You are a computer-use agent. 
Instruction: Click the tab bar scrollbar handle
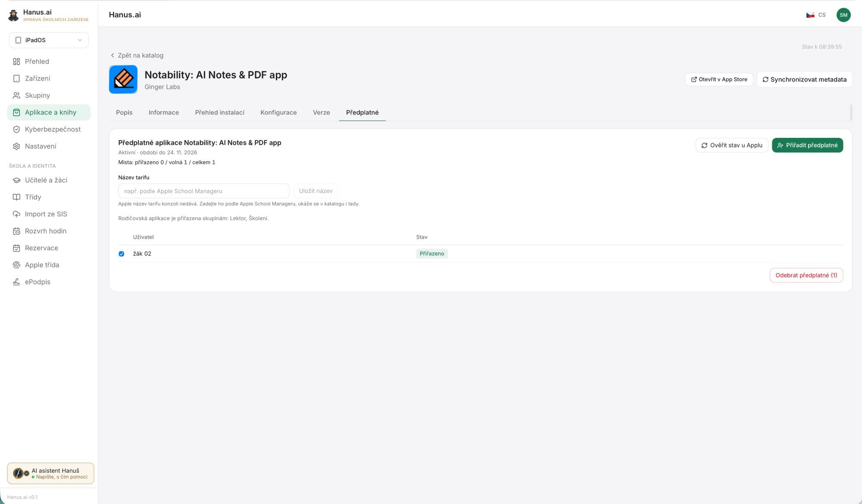pos(851,112)
